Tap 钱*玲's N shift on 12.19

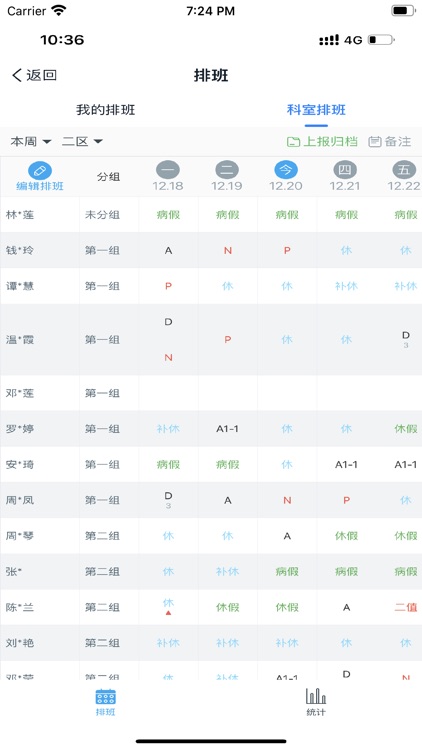point(227,250)
